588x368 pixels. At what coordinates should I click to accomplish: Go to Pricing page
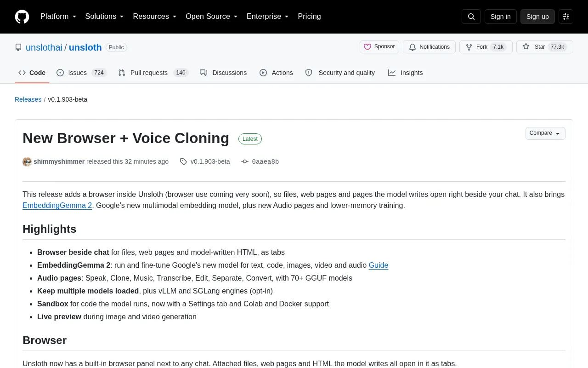309,17
